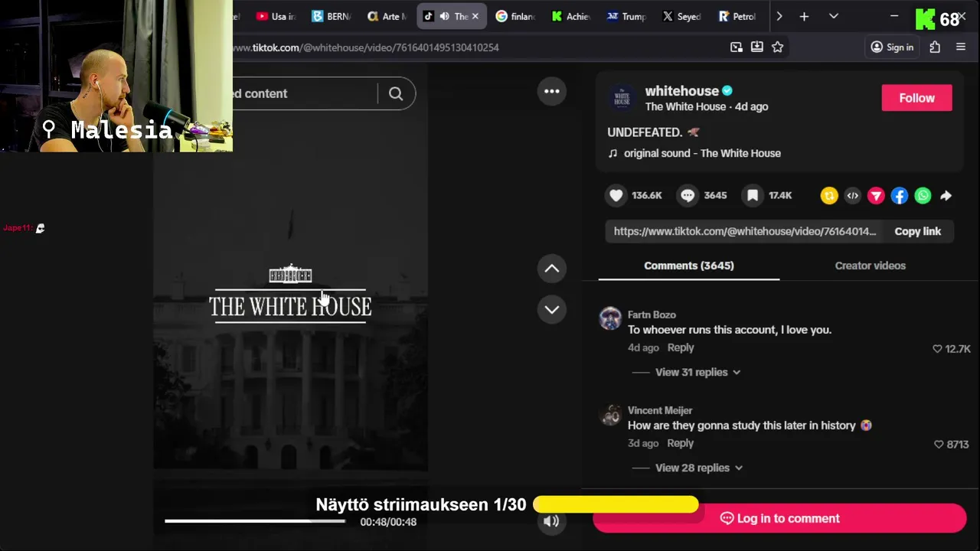Go to next video with down arrow
Image resolution: width=980 pixels, height=551 pixels.
point(552,310)
